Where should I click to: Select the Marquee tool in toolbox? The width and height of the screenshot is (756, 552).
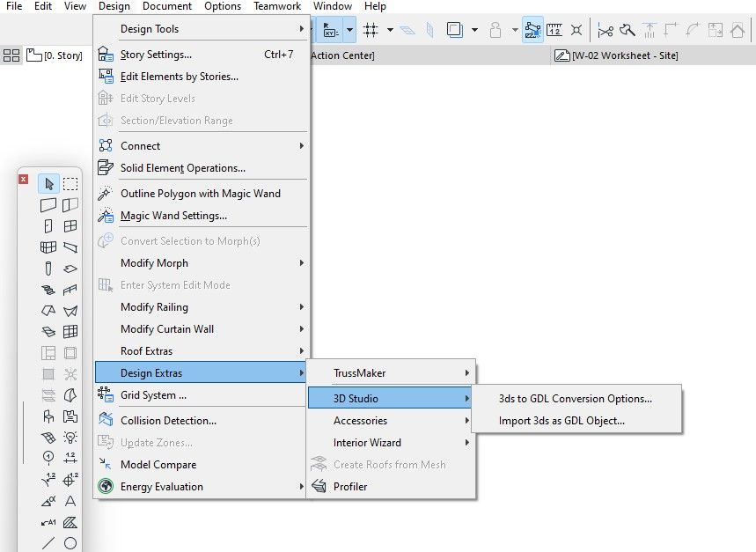(70, 184)
